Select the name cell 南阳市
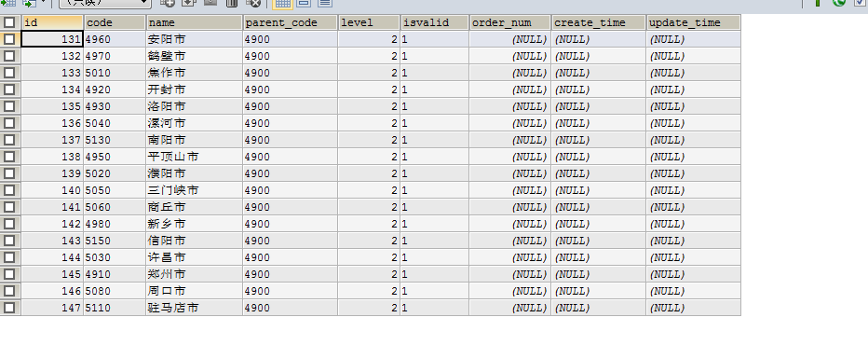 tap(195, 140)
